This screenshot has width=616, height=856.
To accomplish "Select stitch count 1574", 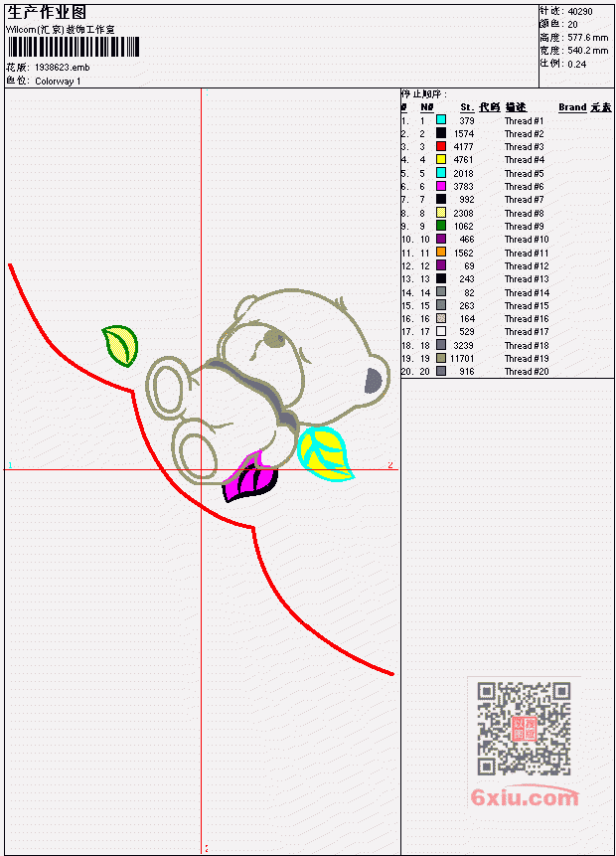I will (464, 134).
